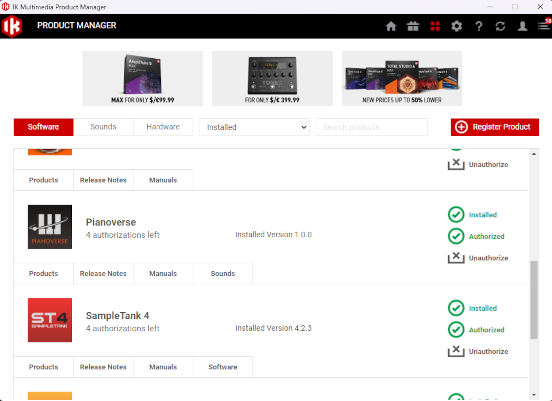Image resolution: width=552 pixels, height=401 pixels.
Task: Click the scrollbar down arrow
Action: pos(534,395)
